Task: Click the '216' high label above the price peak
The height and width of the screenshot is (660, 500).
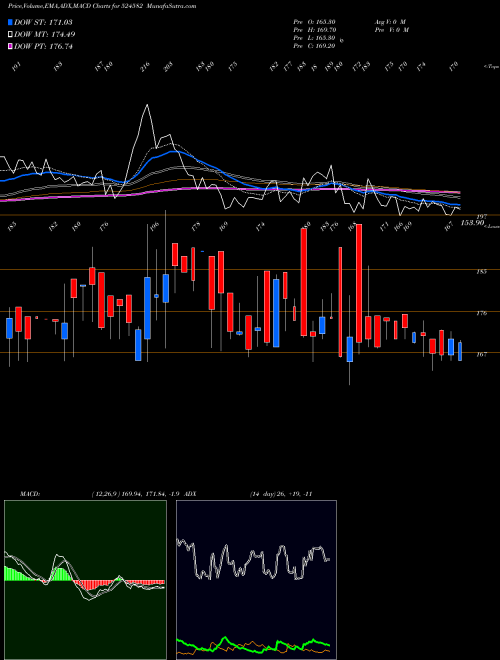Action: (145, 67)
